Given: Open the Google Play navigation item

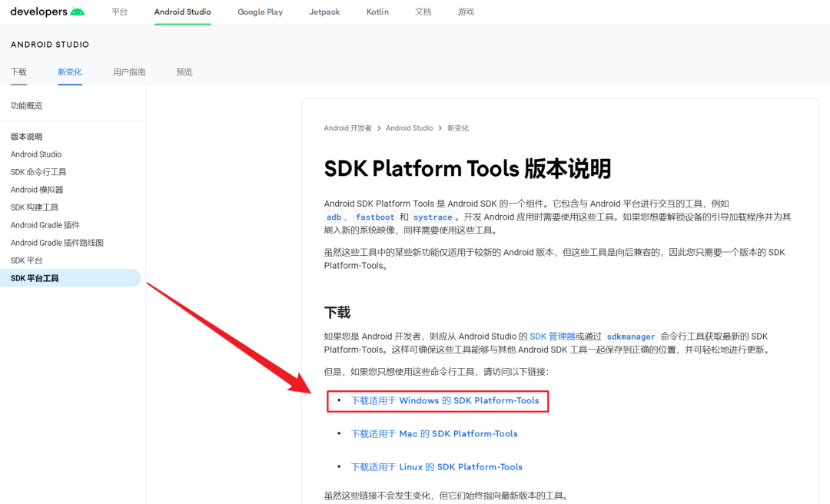Looking at the screenshot, I should 260,12.
